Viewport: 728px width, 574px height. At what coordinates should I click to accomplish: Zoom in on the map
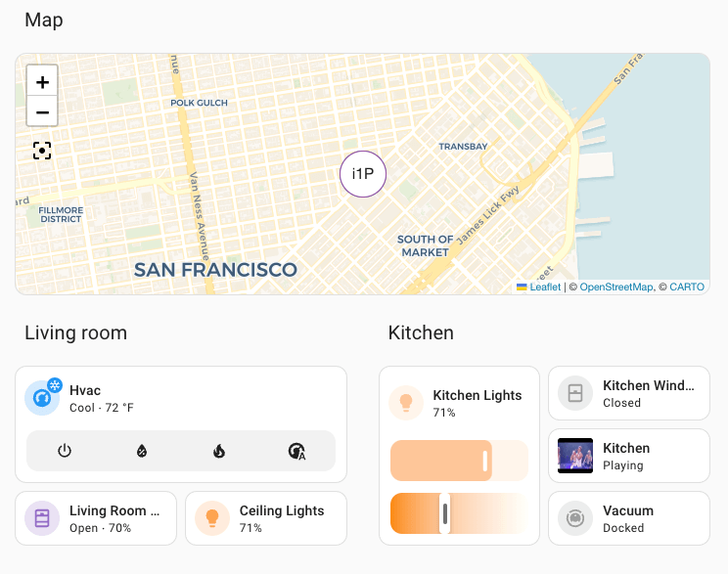(x=42, y=80)
